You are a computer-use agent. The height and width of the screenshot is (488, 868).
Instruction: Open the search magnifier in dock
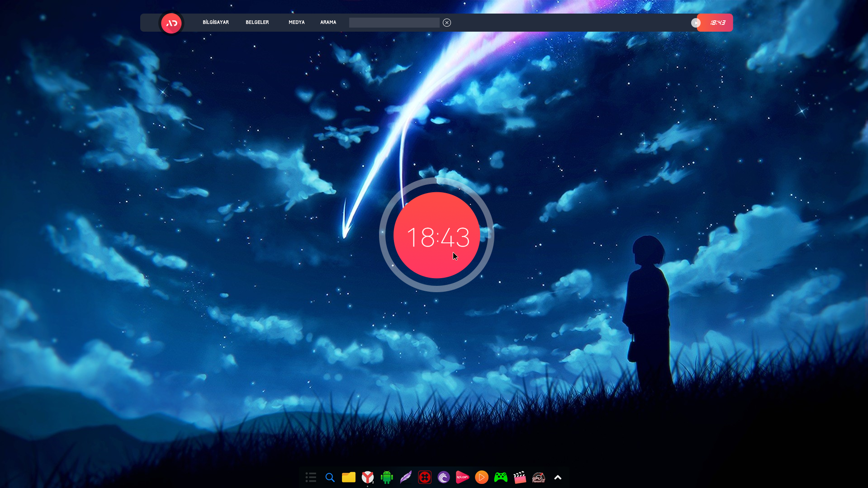coord(330,477)
